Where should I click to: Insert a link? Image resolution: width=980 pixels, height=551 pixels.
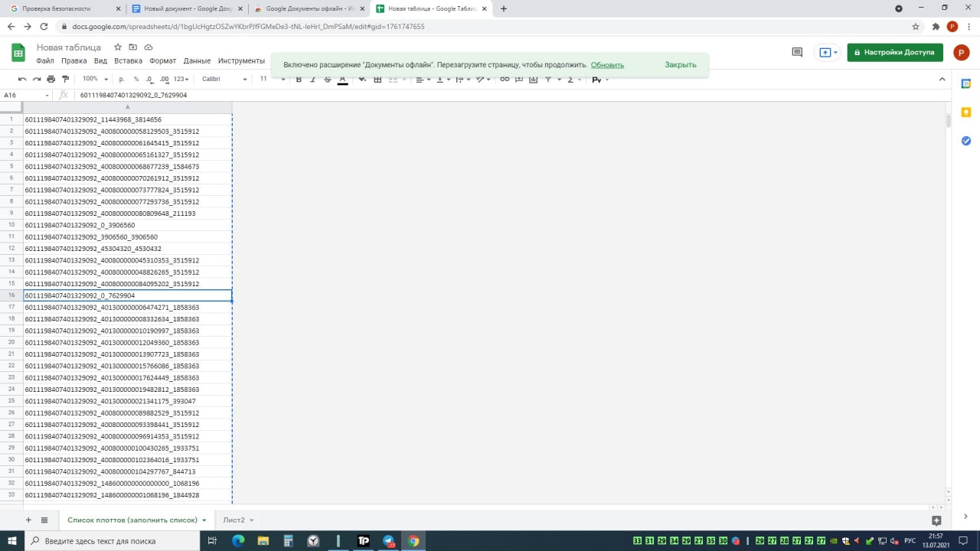point(505,79)
